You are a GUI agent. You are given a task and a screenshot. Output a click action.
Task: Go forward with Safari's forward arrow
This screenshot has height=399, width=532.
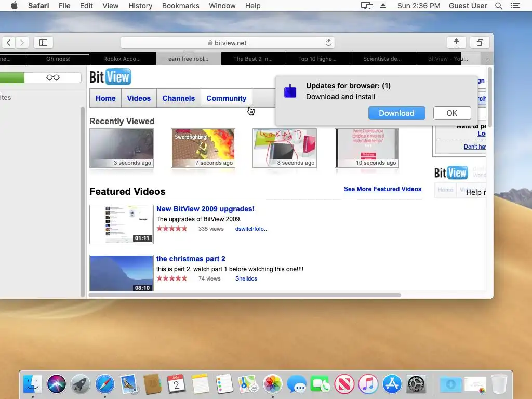[x=22, y=43]
